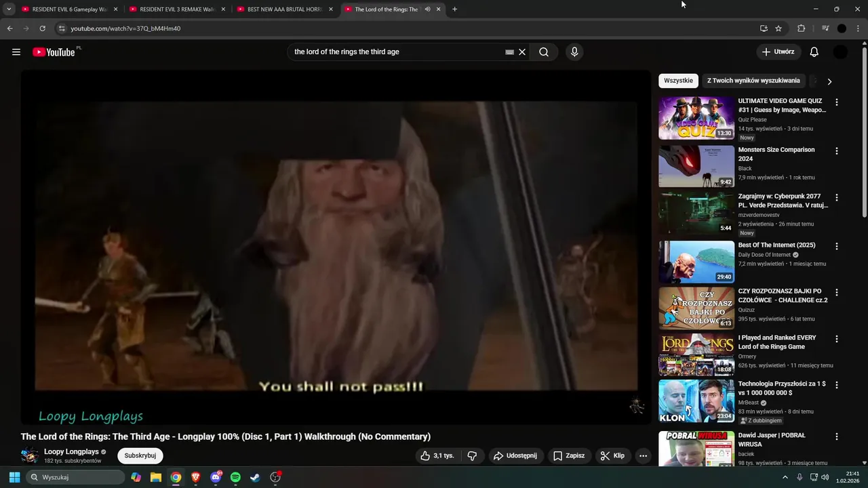Open the taskbar volume icon

[x=825, y=477]
